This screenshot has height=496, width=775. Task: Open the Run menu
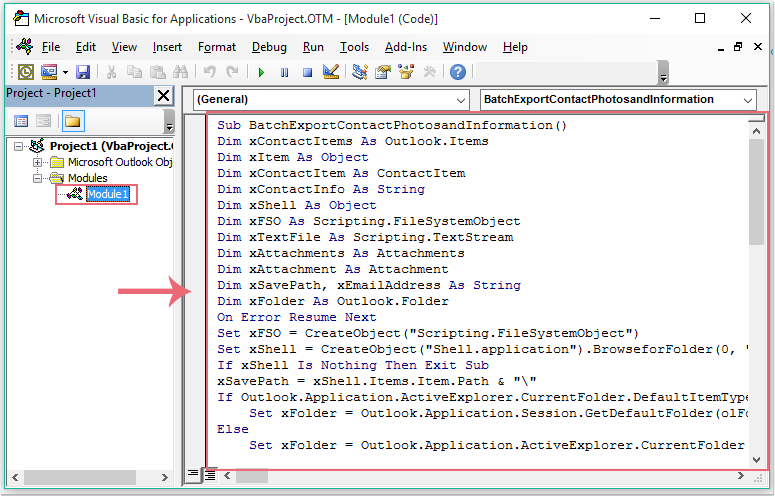point(313,47)
